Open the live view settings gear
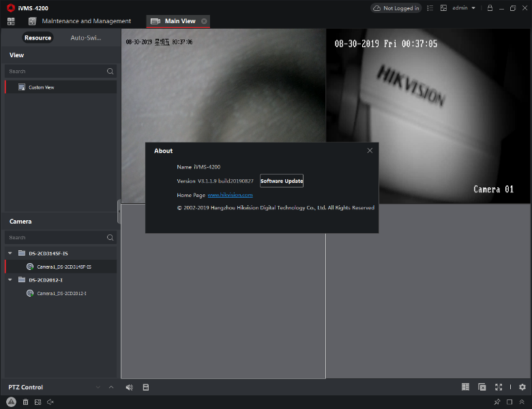The width and height of the screenshot is (532, 409). [522, 387]
